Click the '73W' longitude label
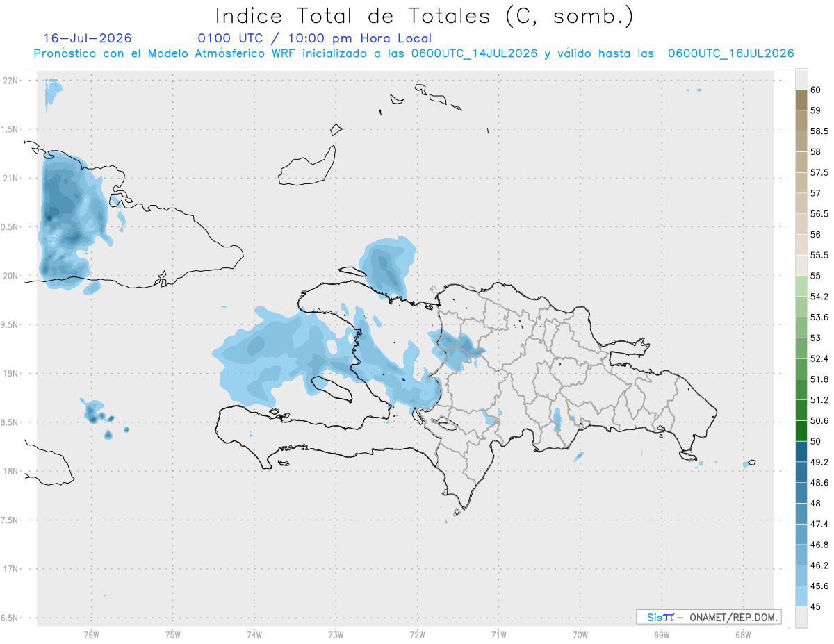The width and height of the screenshot is (834, 644). click(x=336, y=634)
